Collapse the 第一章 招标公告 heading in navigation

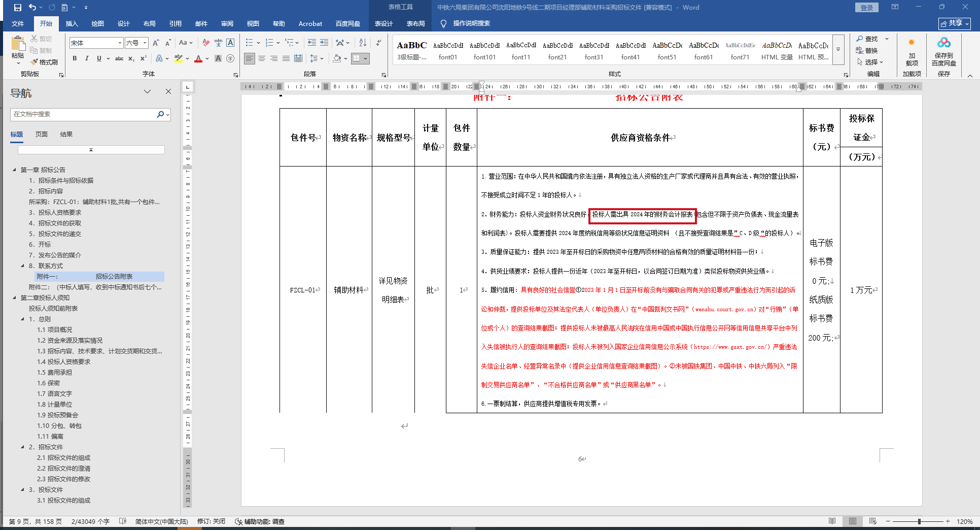tap(14, 170)
